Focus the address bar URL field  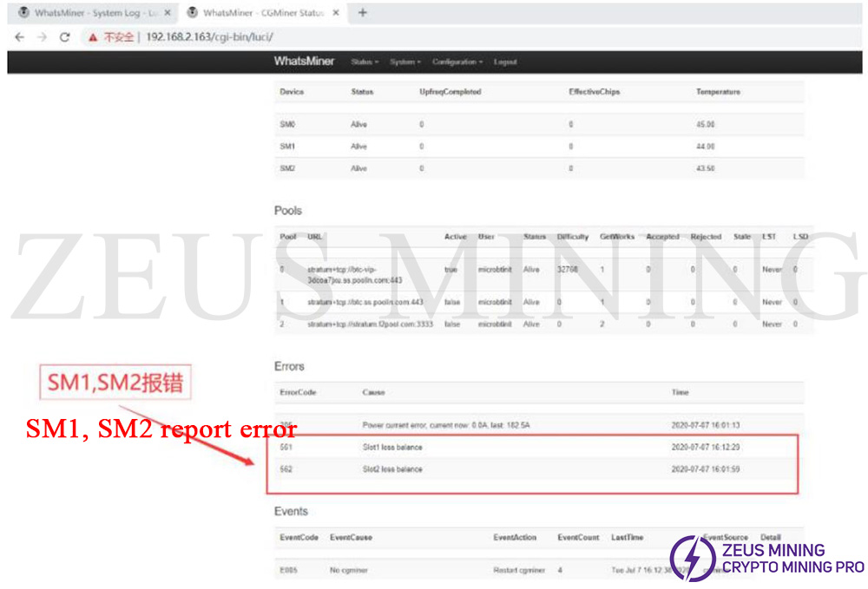tap(434, 37)
